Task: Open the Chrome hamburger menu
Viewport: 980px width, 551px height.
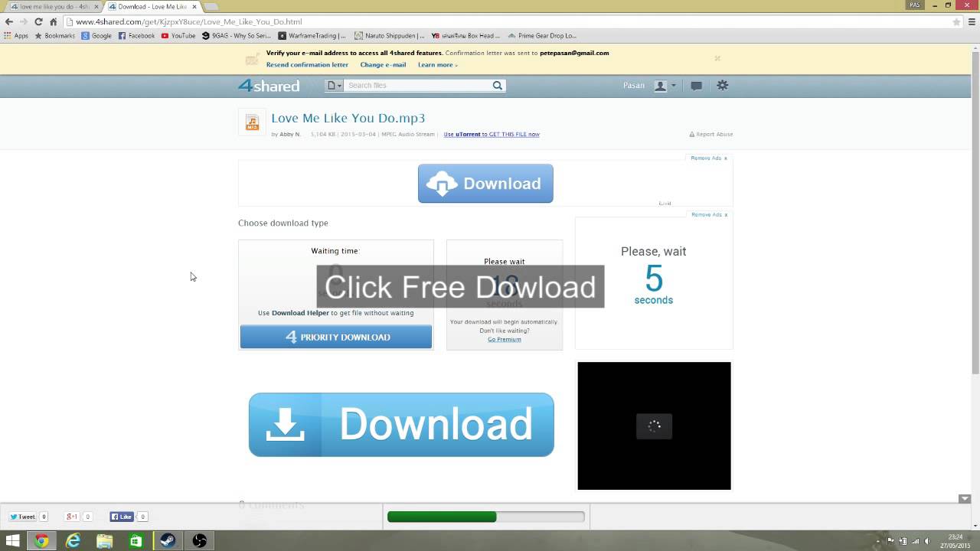Action: [971, 21]
